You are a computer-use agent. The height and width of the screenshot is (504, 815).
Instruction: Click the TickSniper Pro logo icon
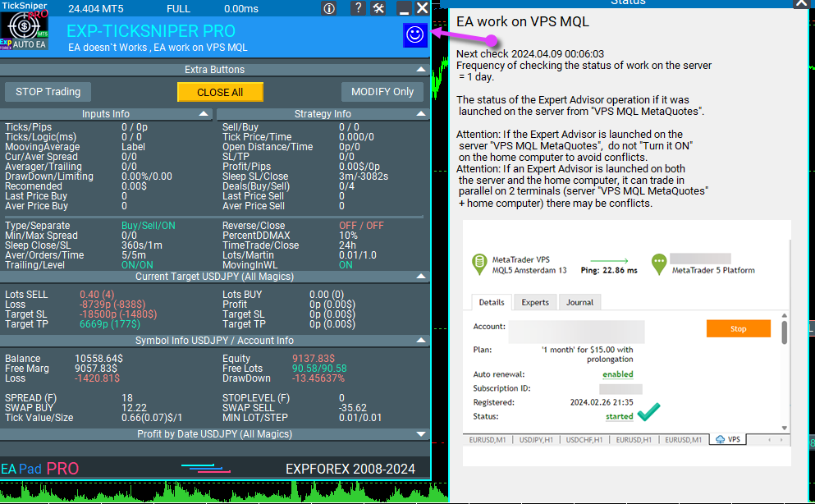[24, 30]
